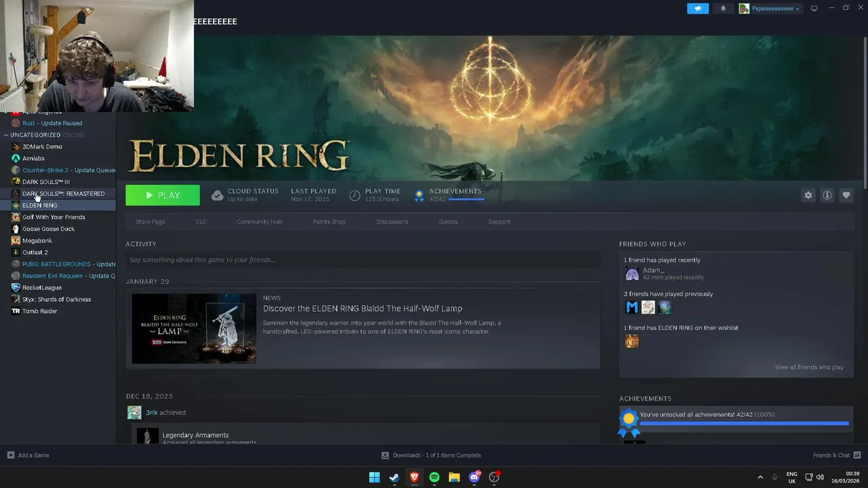868x488 pixels.
Task: Expand the Pepeeeeeeeeeee account dropdown
Action: tap(770, 8)
